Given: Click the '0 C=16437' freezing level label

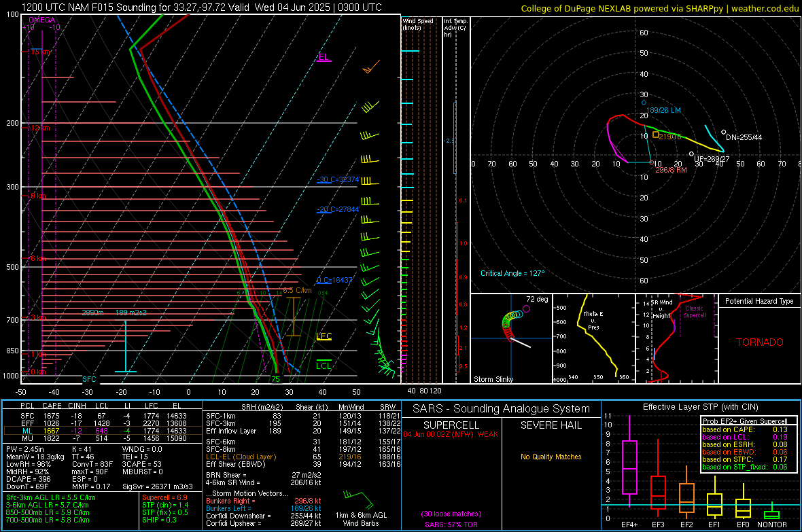Looking at the screenshot, I should pos(334,280).
